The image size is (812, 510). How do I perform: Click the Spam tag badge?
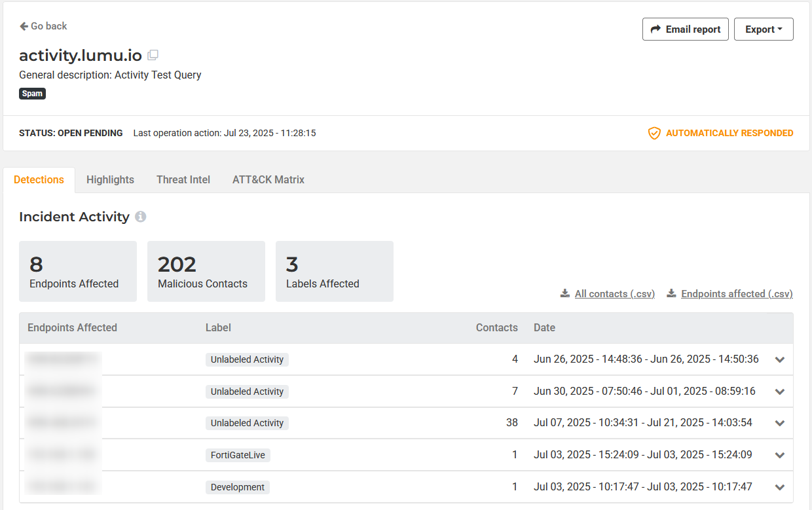click(32, 94)
